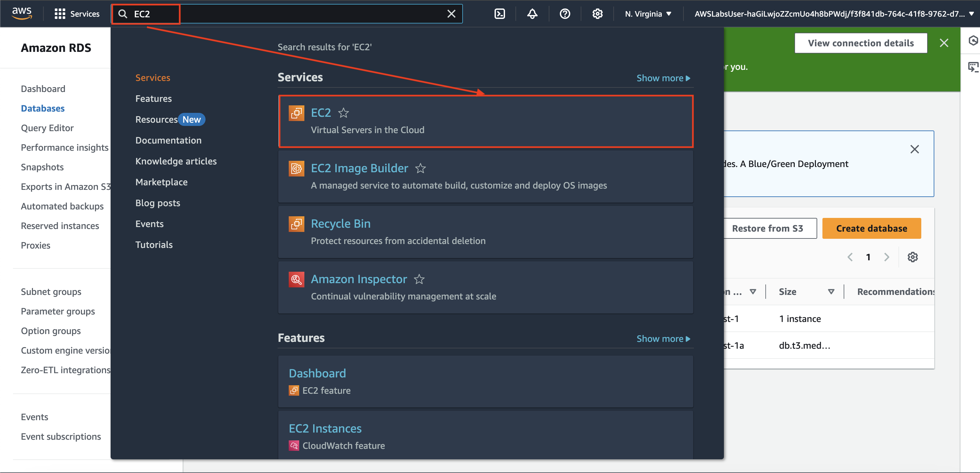
Task: Open Option groups in sidebar
Action: click(x=51, y=331)
